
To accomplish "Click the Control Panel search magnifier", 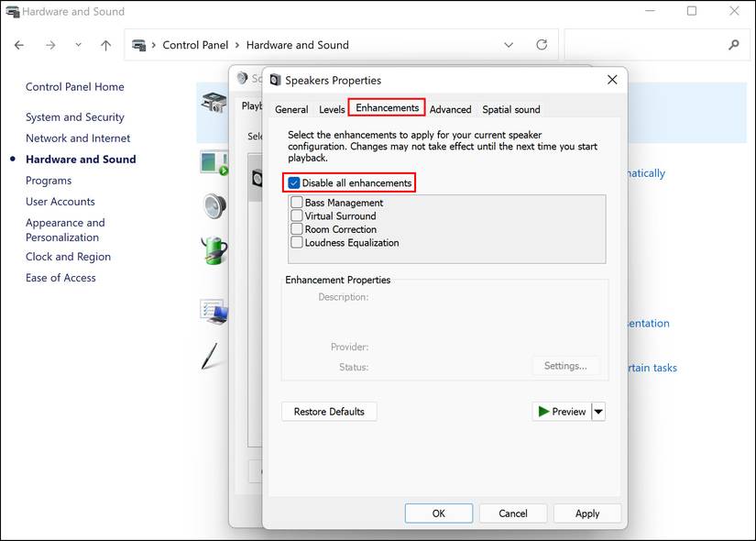I will click(x=733, y=45).
